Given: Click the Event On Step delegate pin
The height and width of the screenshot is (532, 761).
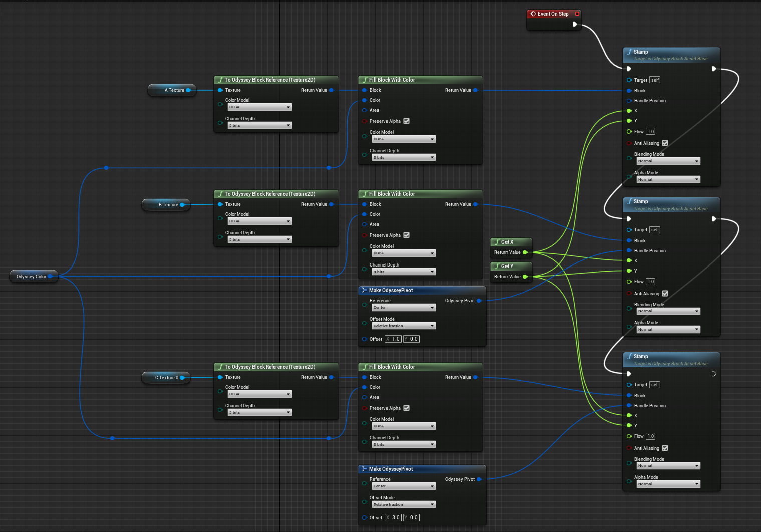Looking at the screenshot, I should coord(577,14).
